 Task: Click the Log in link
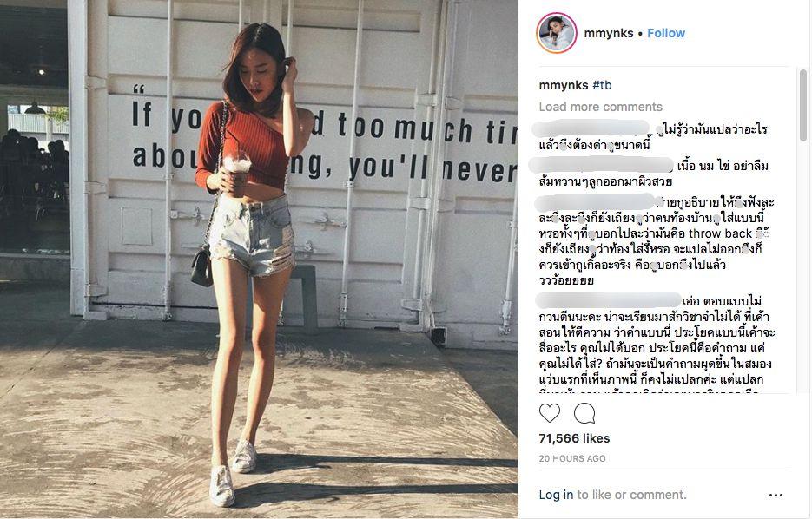tap(556, 495)
